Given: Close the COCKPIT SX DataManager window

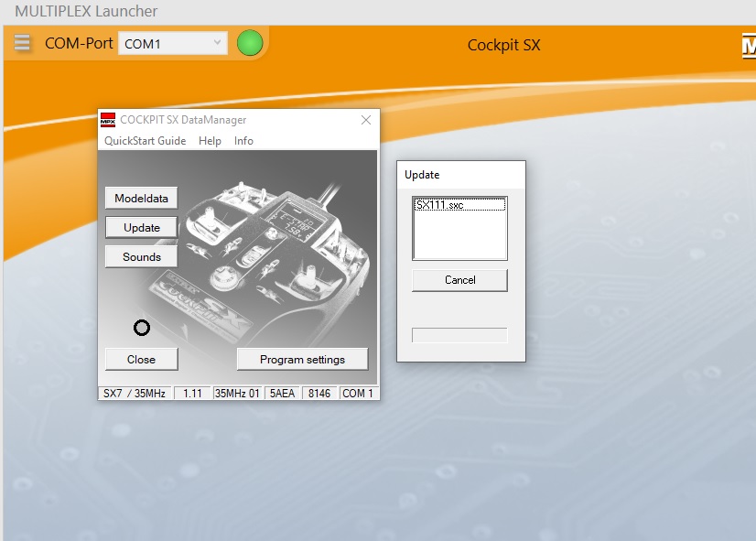Looking at the screenshot, I should (366, 120).
